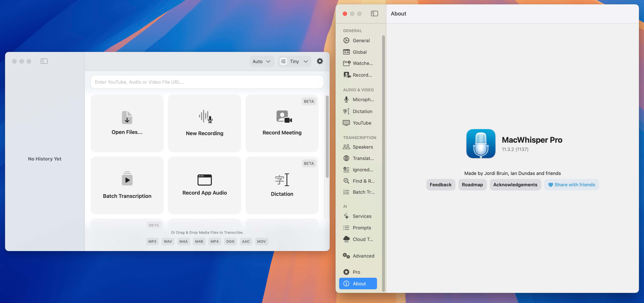Click Share with friends button
The width and height of the screenshot is (644, 303).
tap(571, 185)
